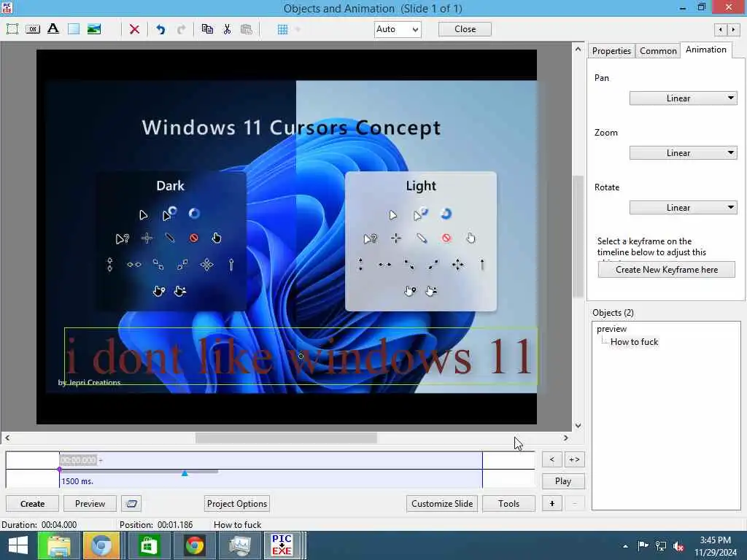Go to the previous slide arrow

[720, 29]
